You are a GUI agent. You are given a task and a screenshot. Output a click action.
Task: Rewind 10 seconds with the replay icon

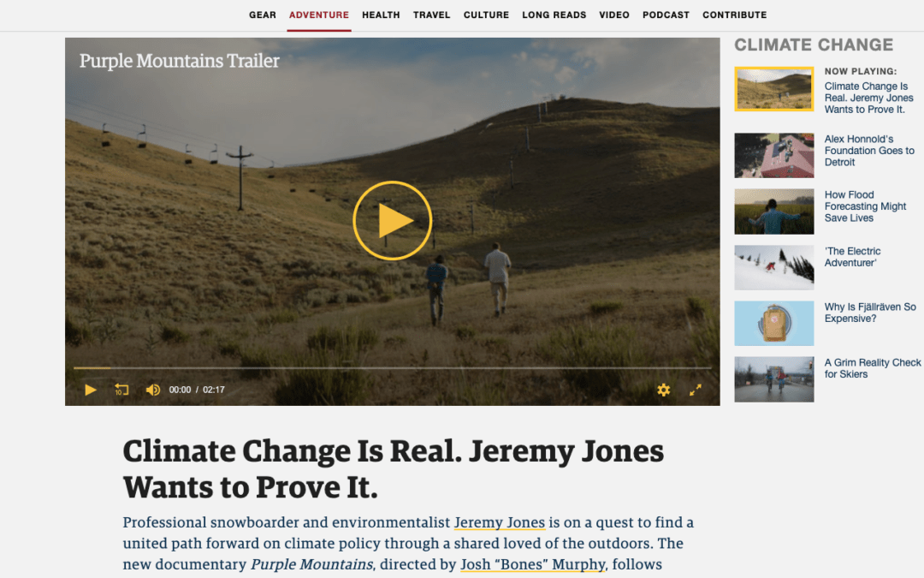pyautogui.click(x=121, y=390)
